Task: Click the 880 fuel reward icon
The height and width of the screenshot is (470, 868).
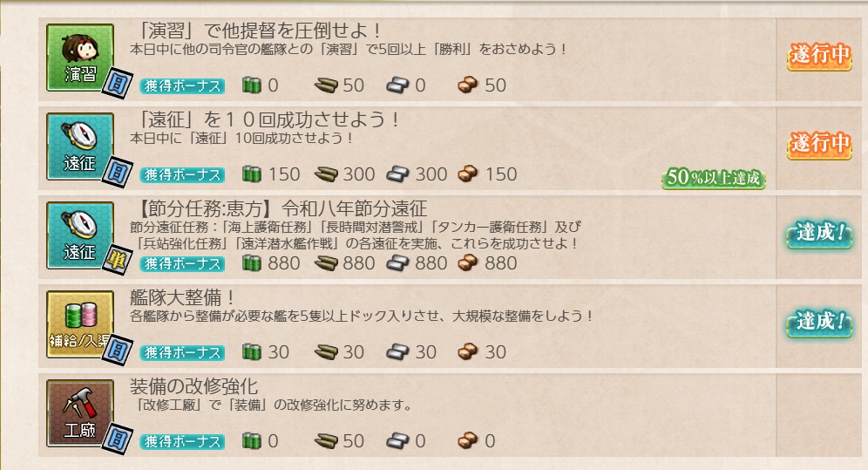Action: click(251, 262)
